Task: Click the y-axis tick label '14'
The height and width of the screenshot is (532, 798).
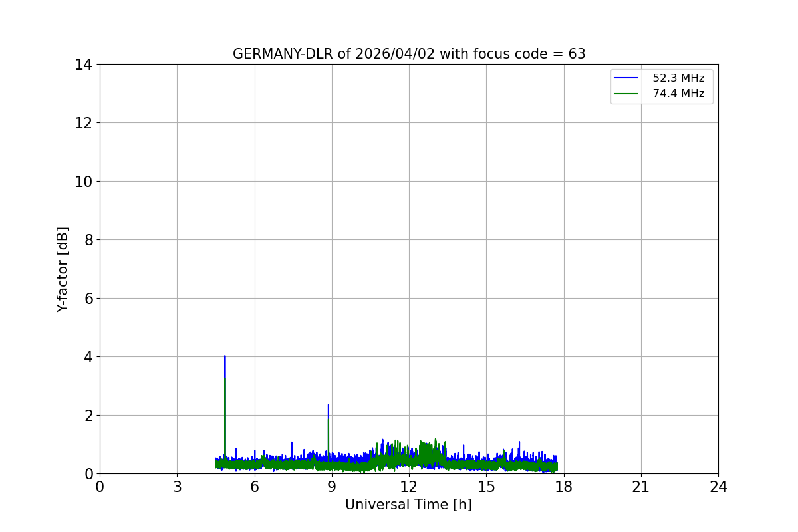Action: click(x=83, y=65)
